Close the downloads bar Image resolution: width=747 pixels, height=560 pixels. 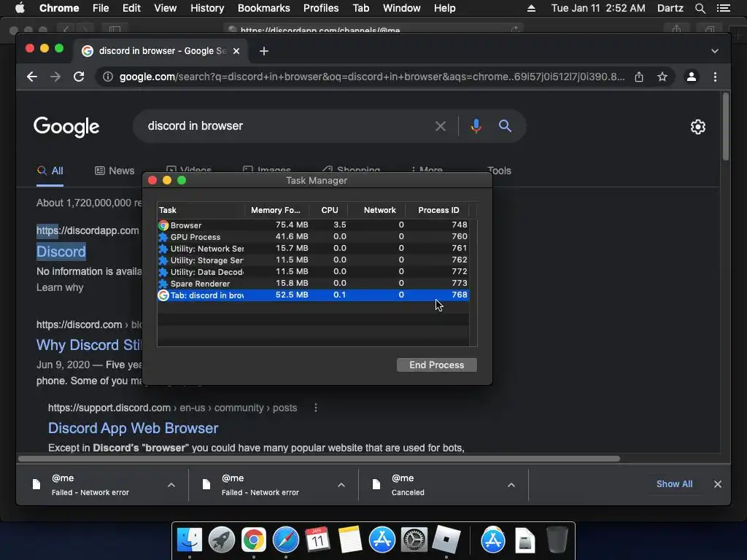(718, 484)
